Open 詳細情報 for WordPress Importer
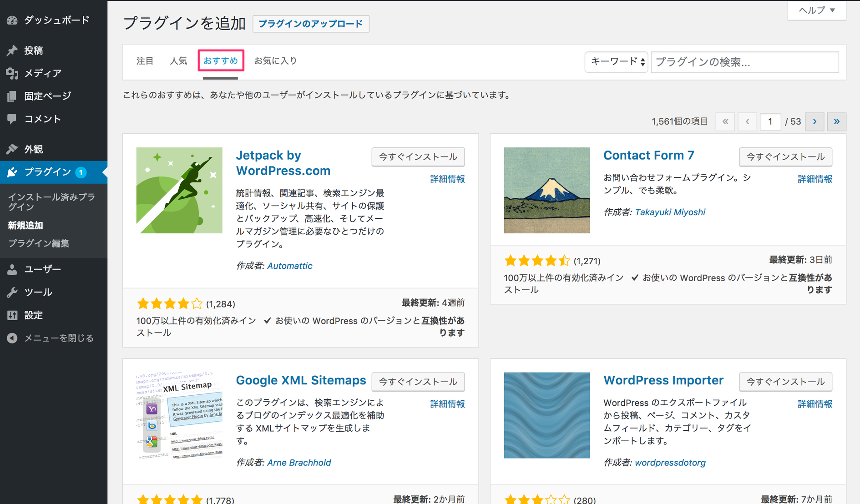Viewport: 860px width, 504px height. pyautogui.click(x=815, y=404)
